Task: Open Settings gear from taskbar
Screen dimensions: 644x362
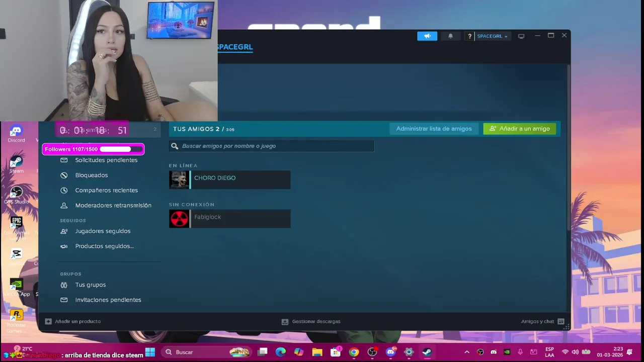Action: (x=409, y=352)
